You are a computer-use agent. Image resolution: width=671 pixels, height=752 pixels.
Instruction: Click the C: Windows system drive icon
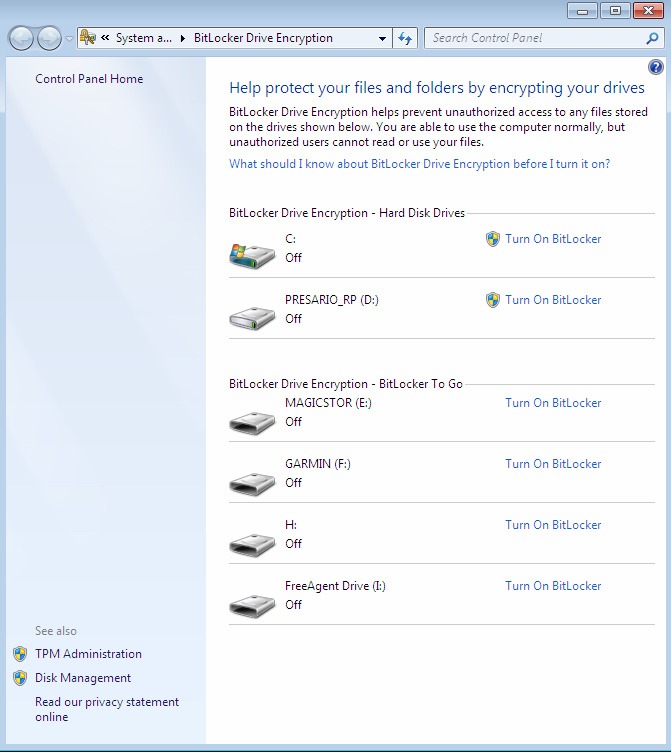pos(252,256)
